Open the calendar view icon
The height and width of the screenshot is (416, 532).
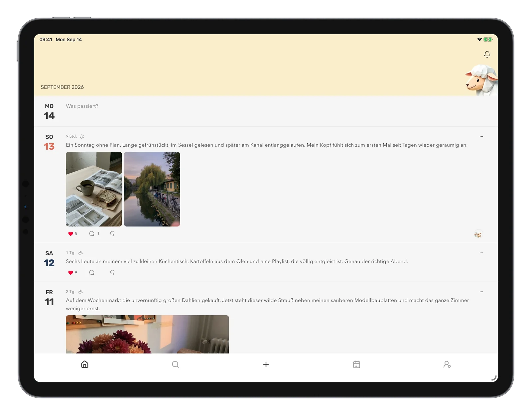356,364
